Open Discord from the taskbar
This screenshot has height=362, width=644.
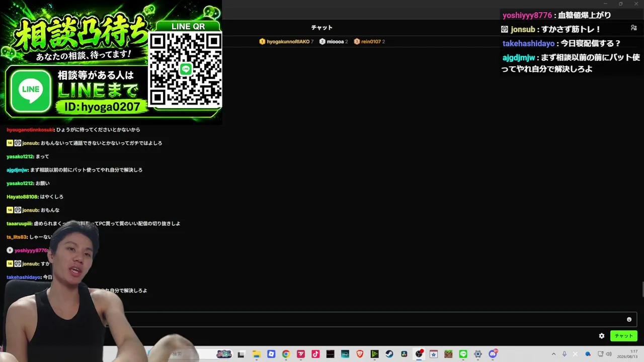coord(493,354)
